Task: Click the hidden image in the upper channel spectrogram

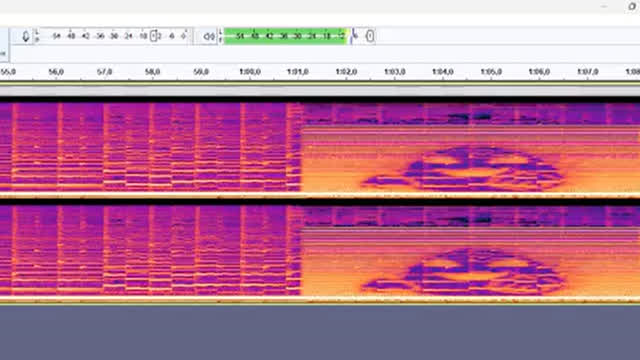Action: click(x=463, y=169)
